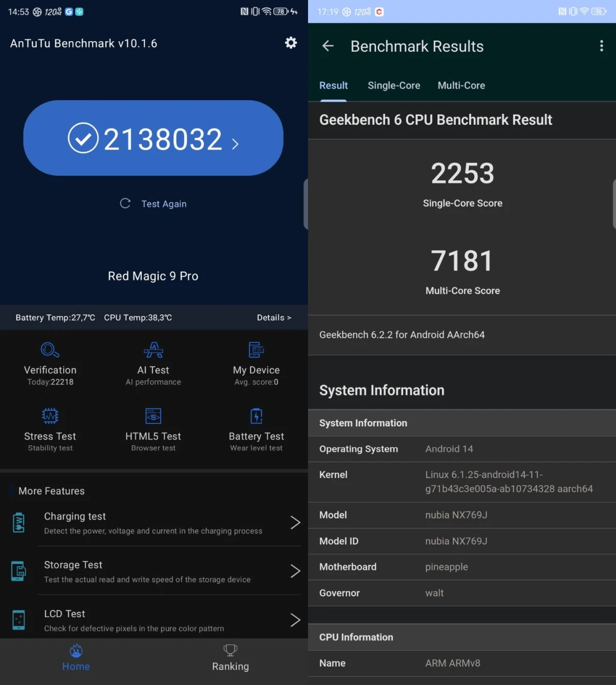
Task: Select the Single-Core tab
Action: click(x=394, y=85)
